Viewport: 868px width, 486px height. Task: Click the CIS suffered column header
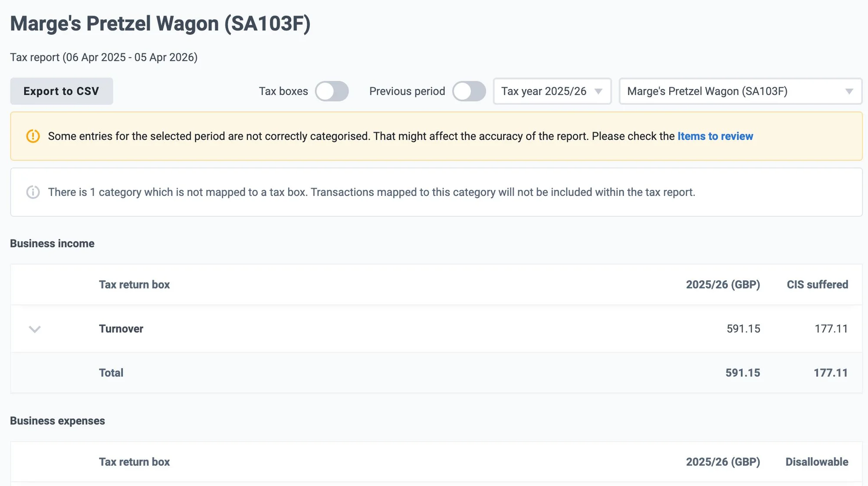click(817, 284)
